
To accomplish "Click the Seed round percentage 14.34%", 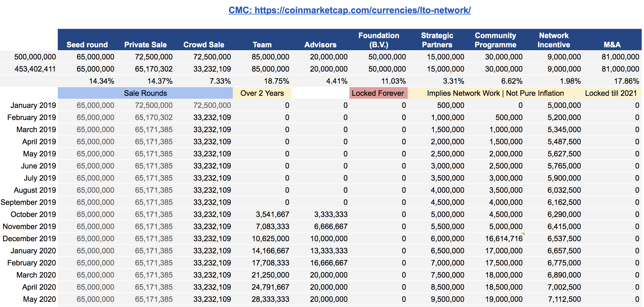I will pos(102,81).
